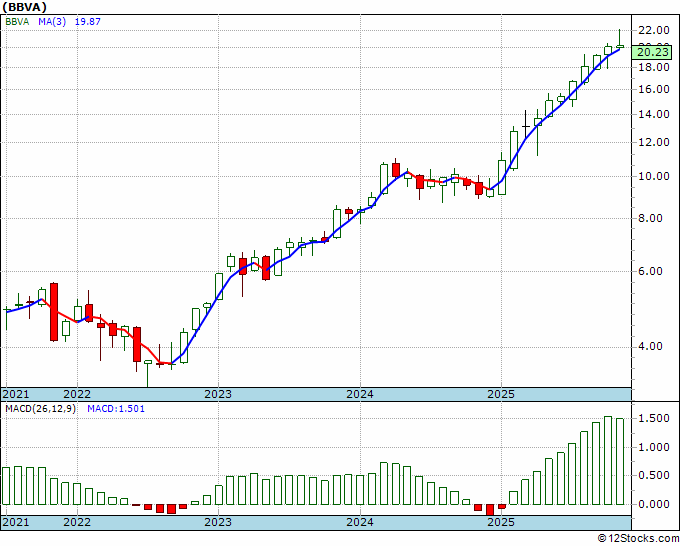Viewport: 680px width, 546px height.
Task: Select the green BBVA legend label
Action: (17, 21)
